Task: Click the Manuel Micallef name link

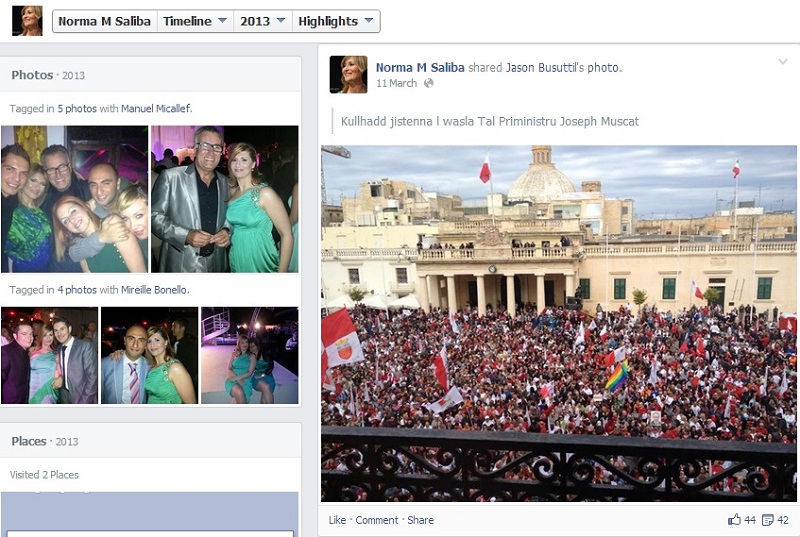Action: (155, 108)
